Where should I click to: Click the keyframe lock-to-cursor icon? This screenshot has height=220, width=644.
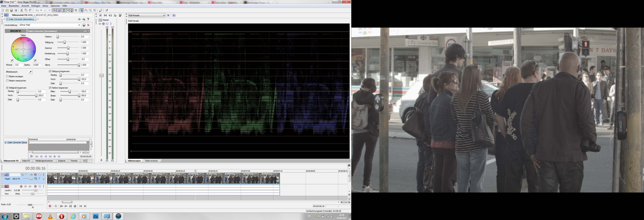pos(31,156)
